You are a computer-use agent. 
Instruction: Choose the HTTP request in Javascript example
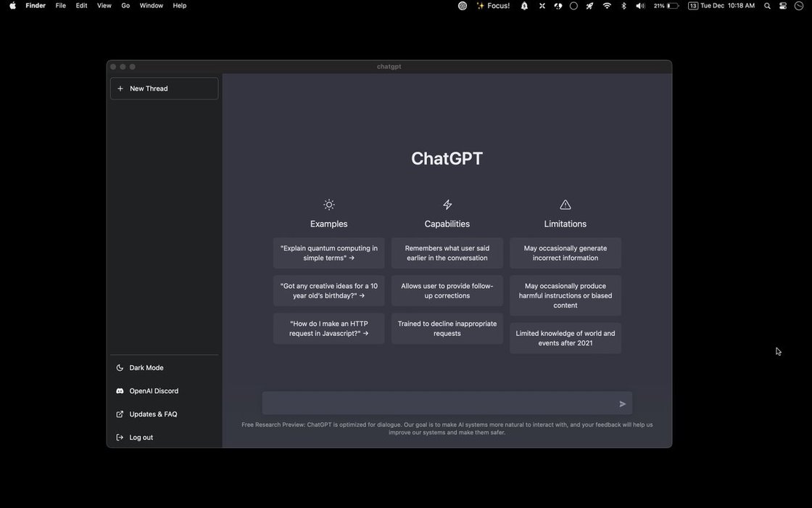pos(329,329)
